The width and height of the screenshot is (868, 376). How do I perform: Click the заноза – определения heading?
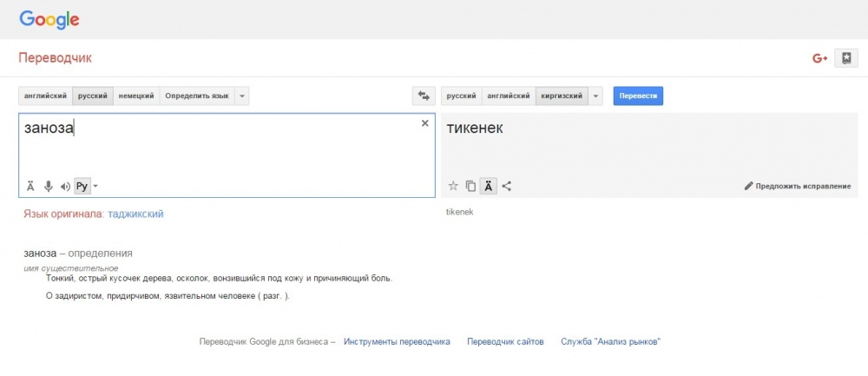coord(78,254)
